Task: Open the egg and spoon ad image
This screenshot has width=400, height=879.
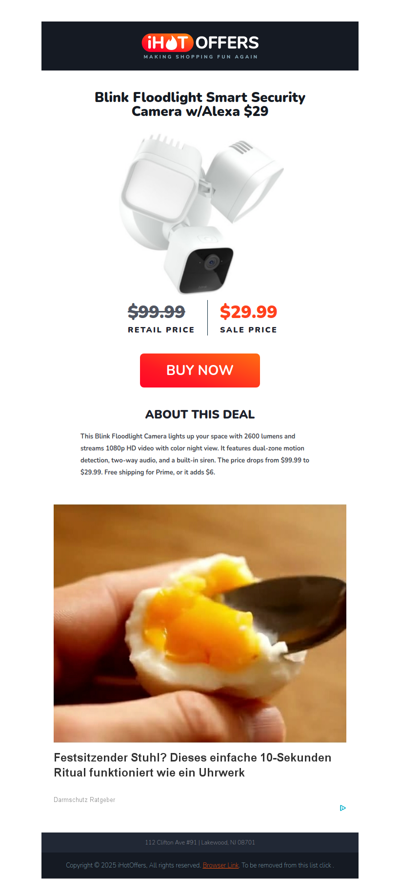Action: coord(200,623)
